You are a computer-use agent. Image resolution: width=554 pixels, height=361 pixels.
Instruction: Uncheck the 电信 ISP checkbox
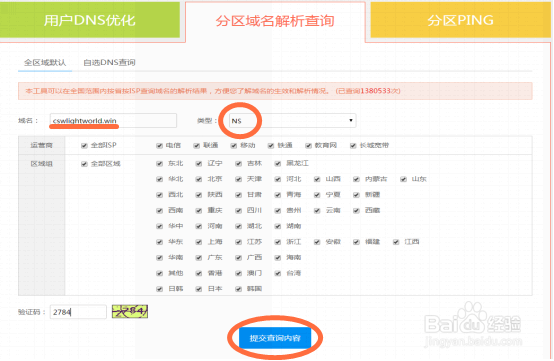(159, 146)
